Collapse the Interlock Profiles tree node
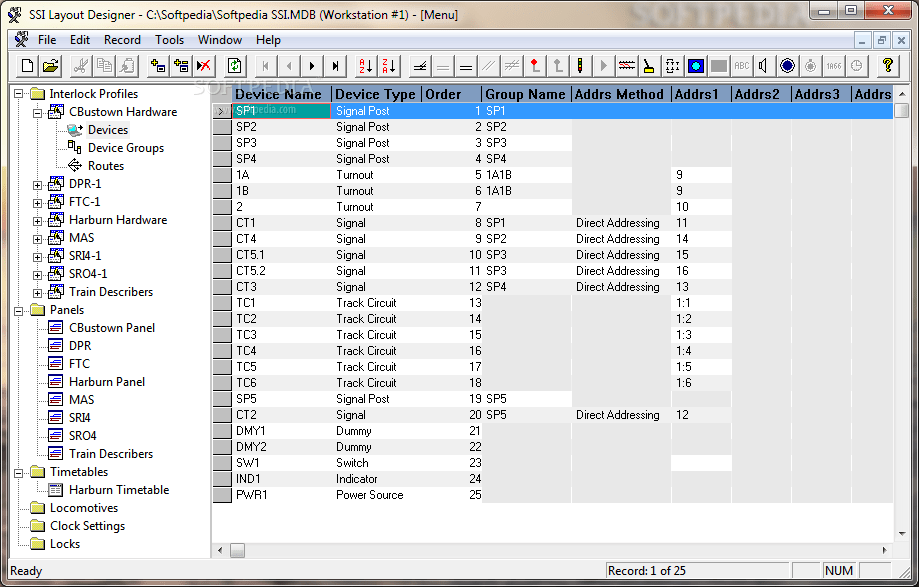Viewport: 919px width, 587px height. coord(20,93)
